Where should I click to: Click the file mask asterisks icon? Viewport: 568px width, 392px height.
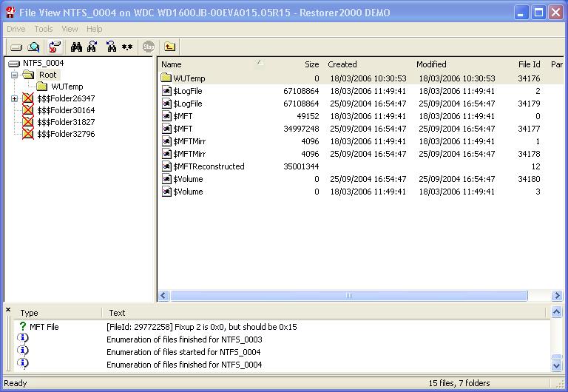127,47
